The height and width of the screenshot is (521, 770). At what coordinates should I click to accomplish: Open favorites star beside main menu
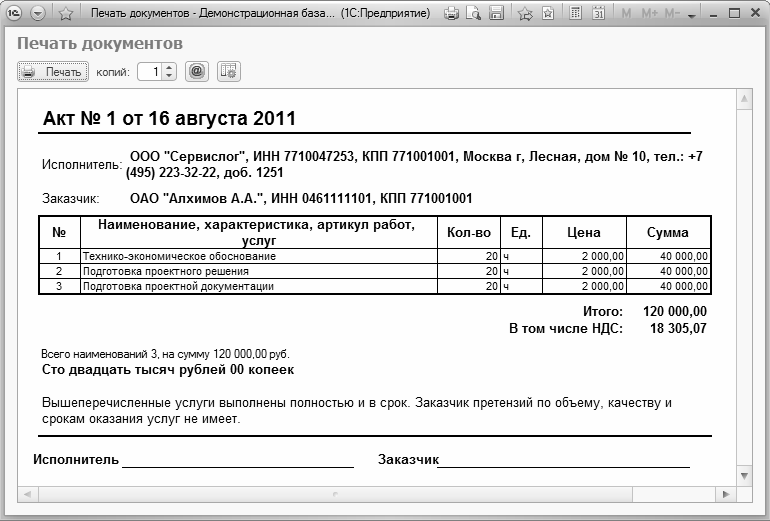65,14
